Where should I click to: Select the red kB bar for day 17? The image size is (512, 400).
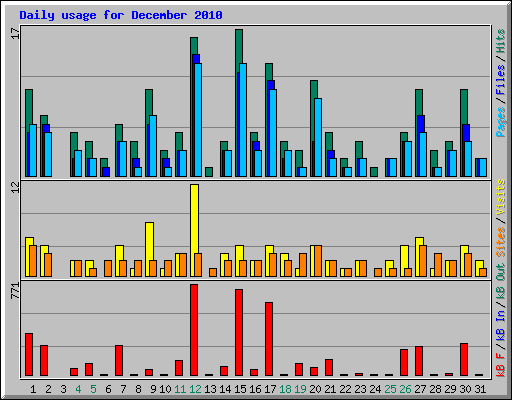coord(269,339)
